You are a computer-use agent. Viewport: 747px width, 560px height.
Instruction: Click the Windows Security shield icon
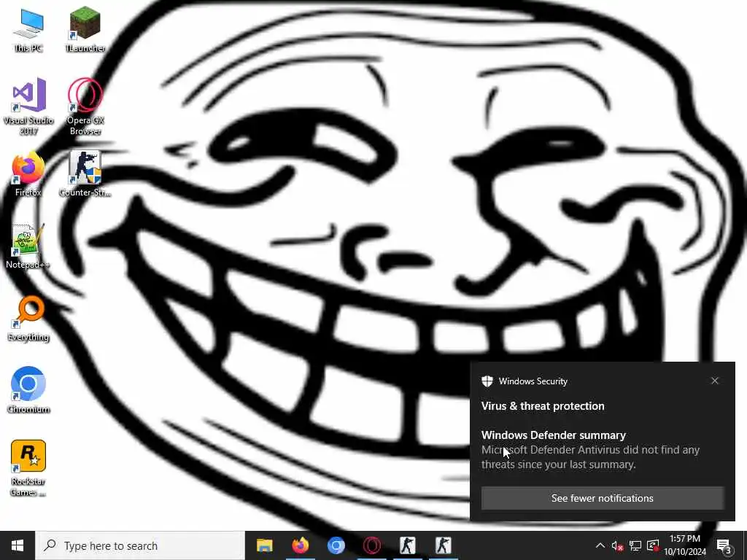pos(487,381)
